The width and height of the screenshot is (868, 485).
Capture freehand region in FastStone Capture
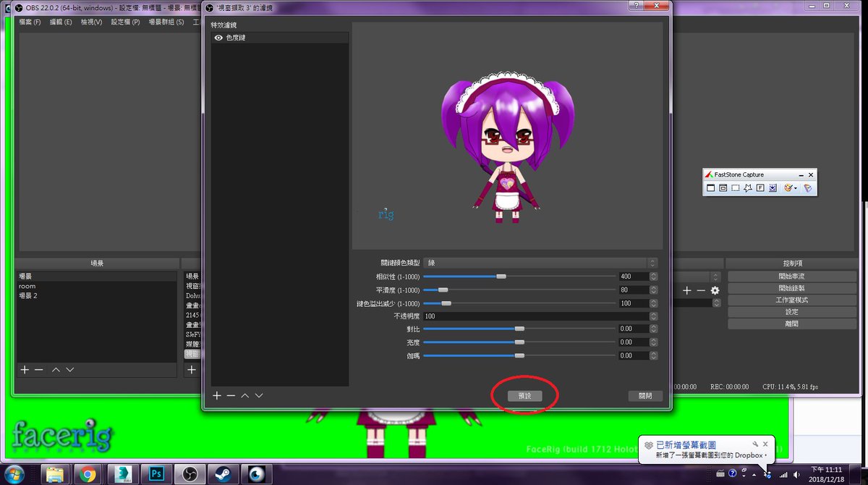(x=748, y=188)
